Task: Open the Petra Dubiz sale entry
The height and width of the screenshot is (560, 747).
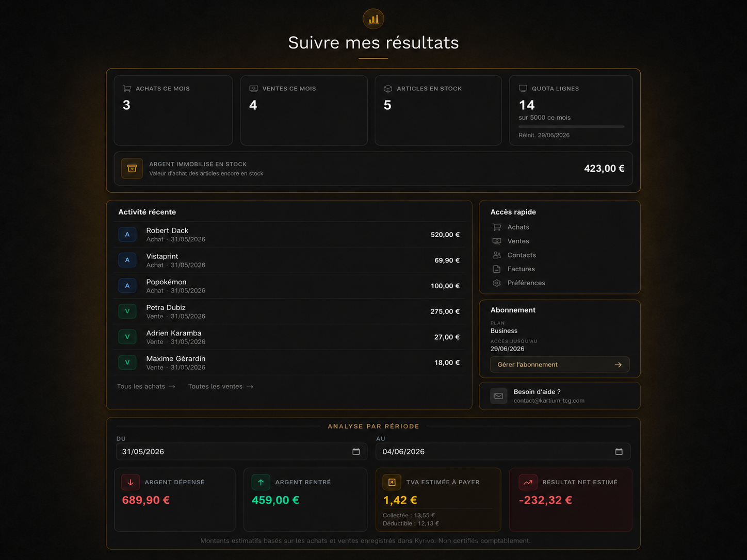Action: (x=289, y=311)
